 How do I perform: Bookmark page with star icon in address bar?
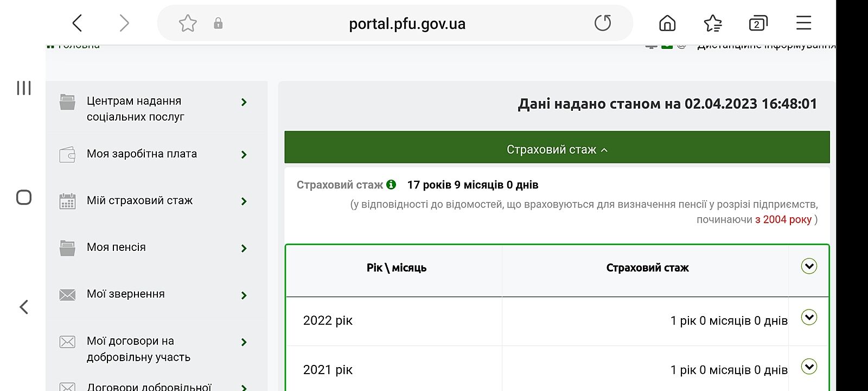pyautogui.click(x=188, y=23)
